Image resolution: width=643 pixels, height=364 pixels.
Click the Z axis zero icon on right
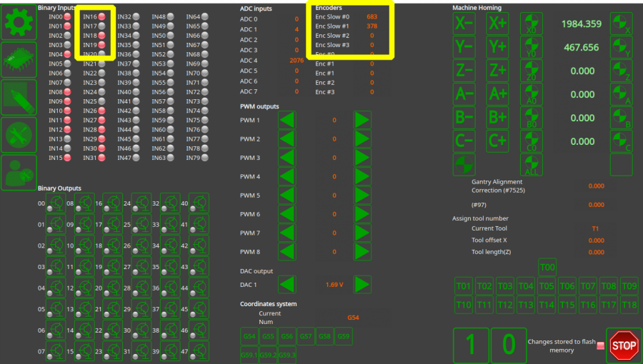pyautogui.click(x=621, y=71)
